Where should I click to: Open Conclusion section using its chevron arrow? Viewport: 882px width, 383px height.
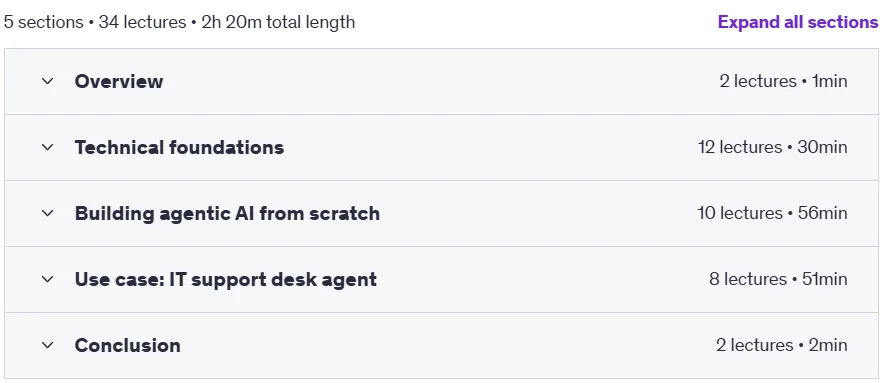tap(48, 345)
